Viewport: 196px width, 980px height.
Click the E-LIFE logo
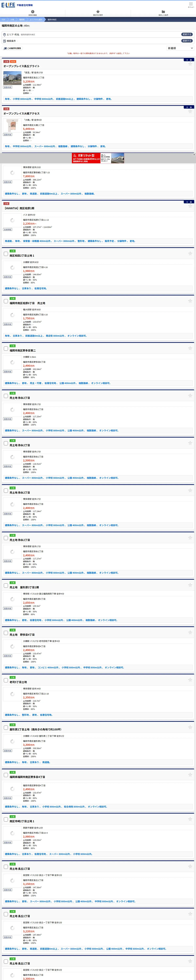pyautogui.click(x=8, y=5)
